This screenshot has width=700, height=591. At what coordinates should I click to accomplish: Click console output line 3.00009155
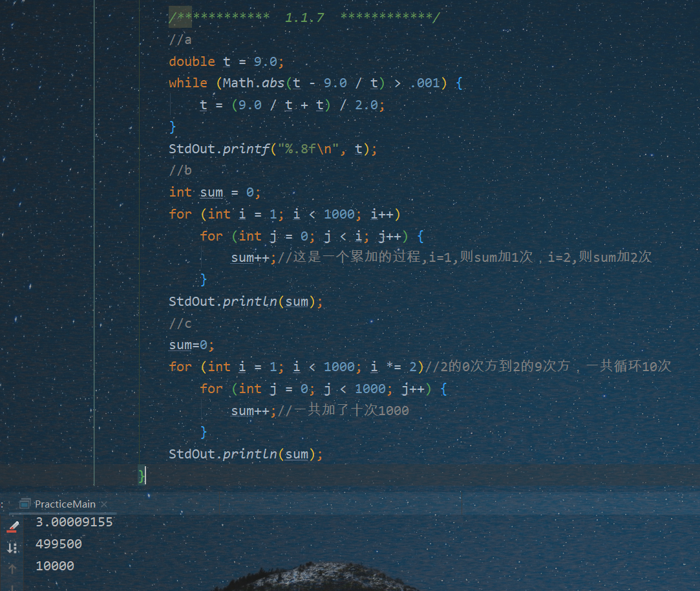coord(74,522)
